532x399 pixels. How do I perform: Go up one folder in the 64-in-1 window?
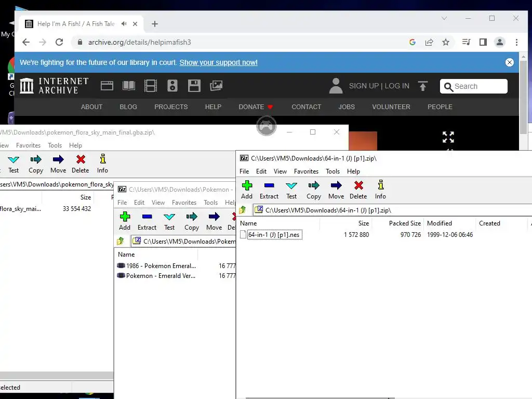pyautogui.click(x=243, y=210)
